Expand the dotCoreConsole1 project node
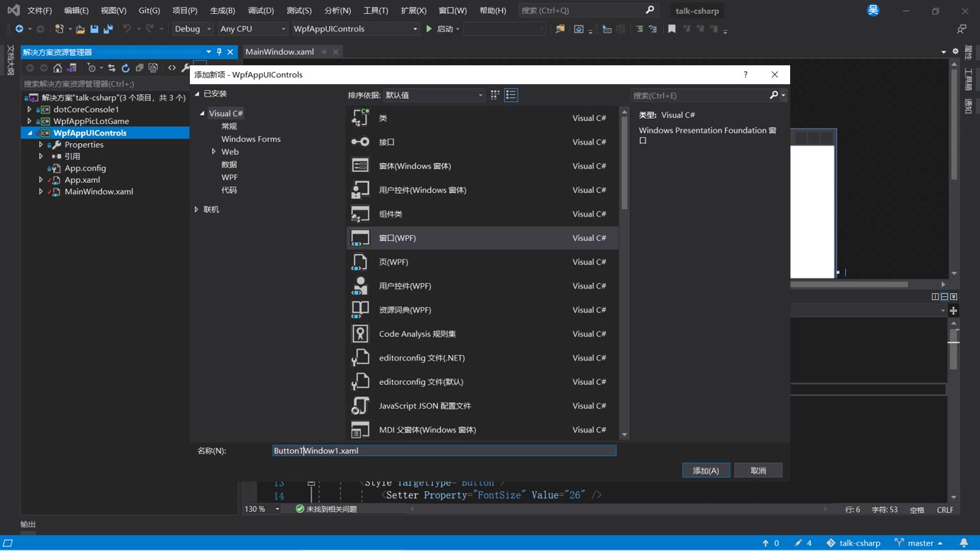Screen dimensions: 980x551 point(30,109)
